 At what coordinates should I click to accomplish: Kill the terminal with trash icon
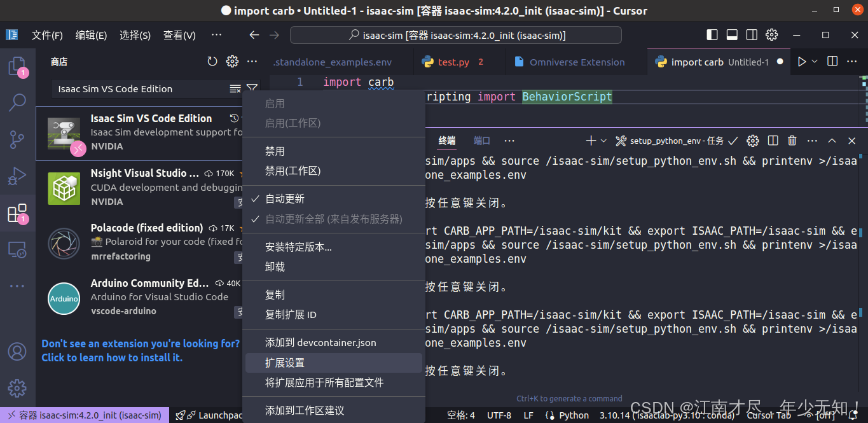[x=792, y=141]
